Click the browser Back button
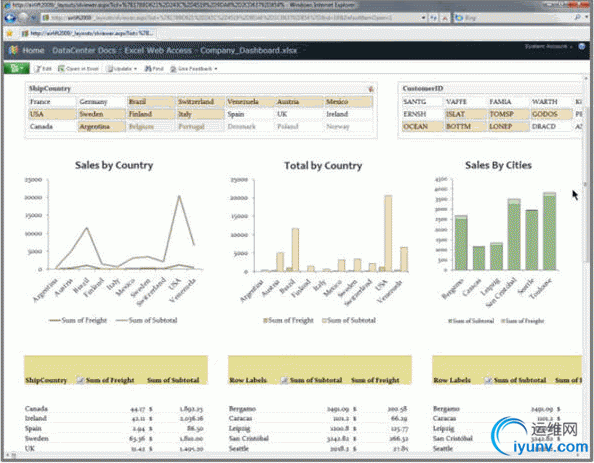The width and height of the screenshot is (594, 463). 10,17
